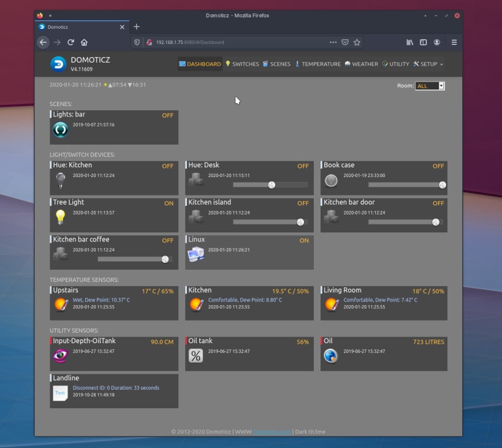Toggle the Hue: Kitchen bulb icon
Viewport: 502px width, 448px height.
tap(61, 180)
